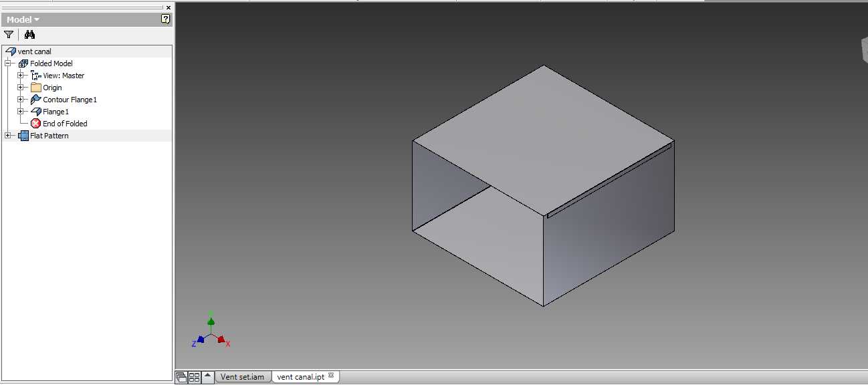Click the ViewCube at viewport edge

[x=864, y=50]
